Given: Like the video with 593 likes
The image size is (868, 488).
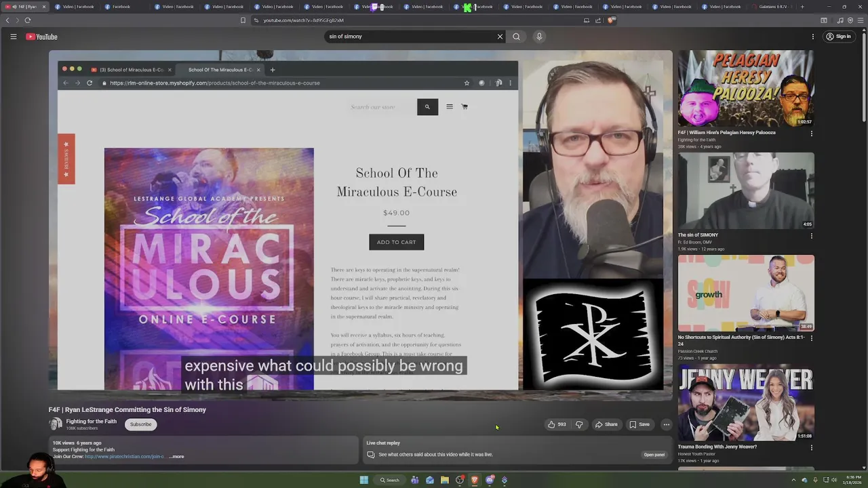Looking at the screenshot, I should point(557,424).
